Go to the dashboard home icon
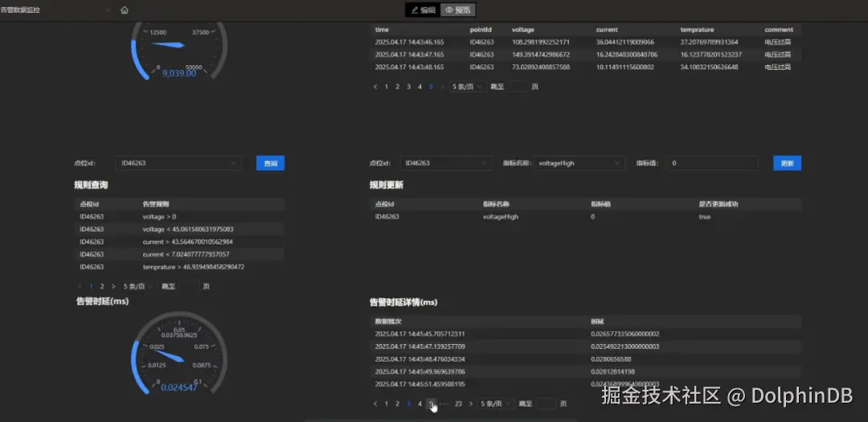 click(x=125, y=10)
